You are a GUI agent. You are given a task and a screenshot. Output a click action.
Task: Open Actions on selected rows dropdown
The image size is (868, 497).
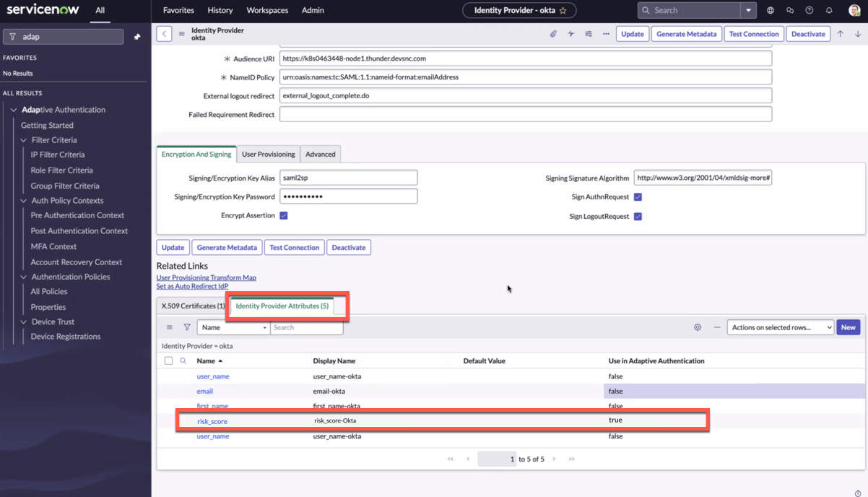780,327
